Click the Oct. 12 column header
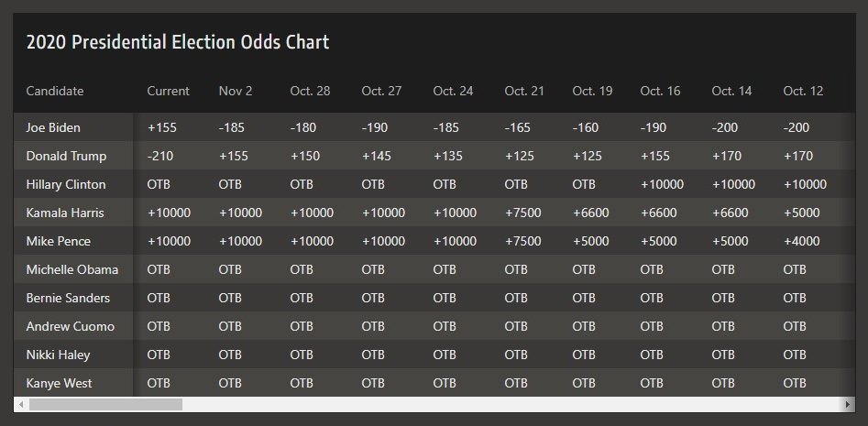This screenshot has height=426, width=868. click(x=803, y=91)
